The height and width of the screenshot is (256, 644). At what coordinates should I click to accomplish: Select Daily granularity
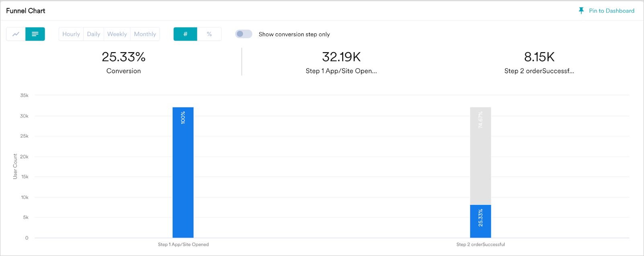[x=94, y=34]
